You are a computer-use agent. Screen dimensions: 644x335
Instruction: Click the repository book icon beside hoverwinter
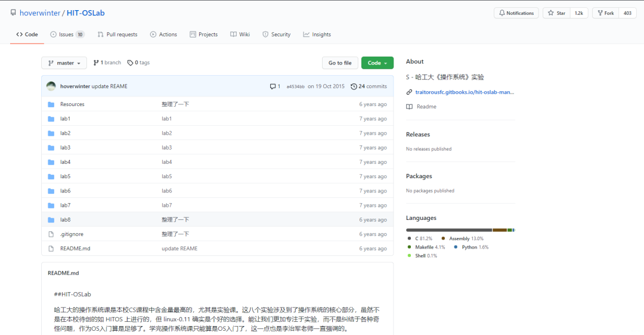click(13, 13)
